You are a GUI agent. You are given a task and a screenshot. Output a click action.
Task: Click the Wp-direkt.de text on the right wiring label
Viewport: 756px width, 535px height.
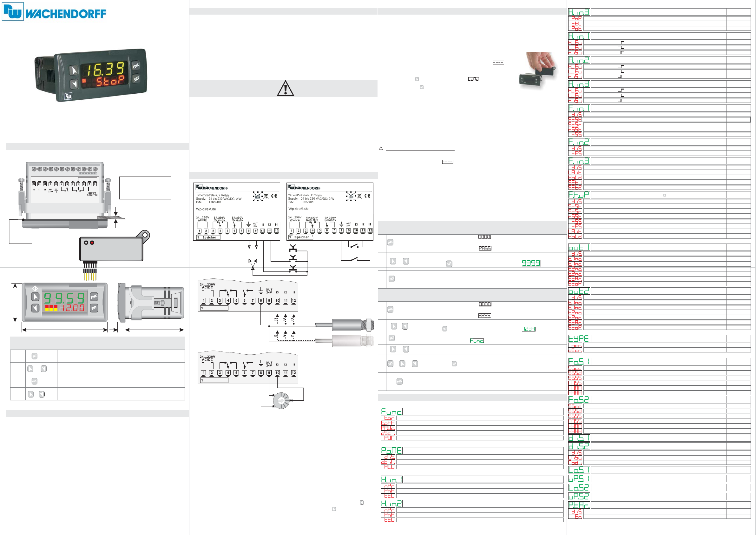(298, 209)
